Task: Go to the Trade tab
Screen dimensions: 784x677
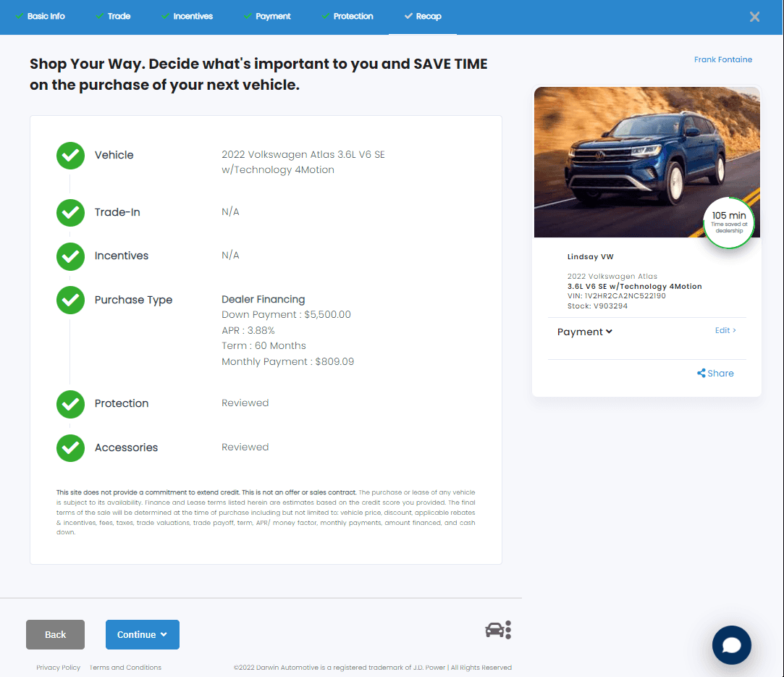Action: pyautogui.click(x=113, y=17)
